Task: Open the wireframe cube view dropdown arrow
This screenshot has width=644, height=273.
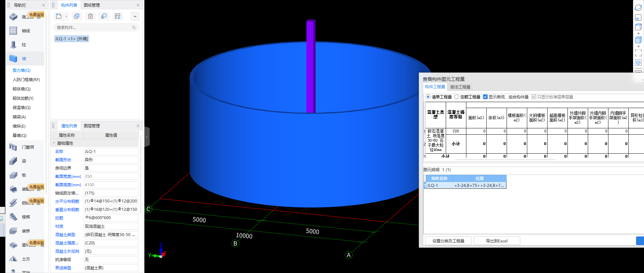Action: tap(638, 34)
